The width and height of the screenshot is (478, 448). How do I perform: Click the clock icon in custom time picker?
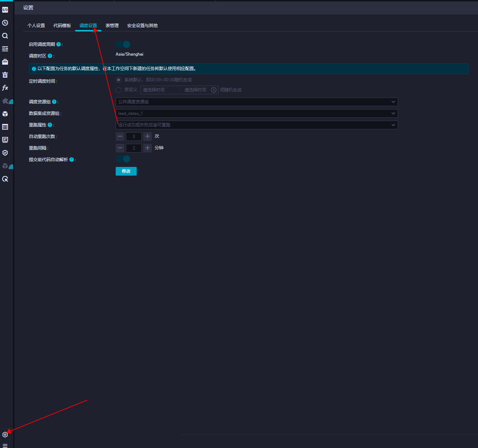pyautogui.click(x=214, y=90)
